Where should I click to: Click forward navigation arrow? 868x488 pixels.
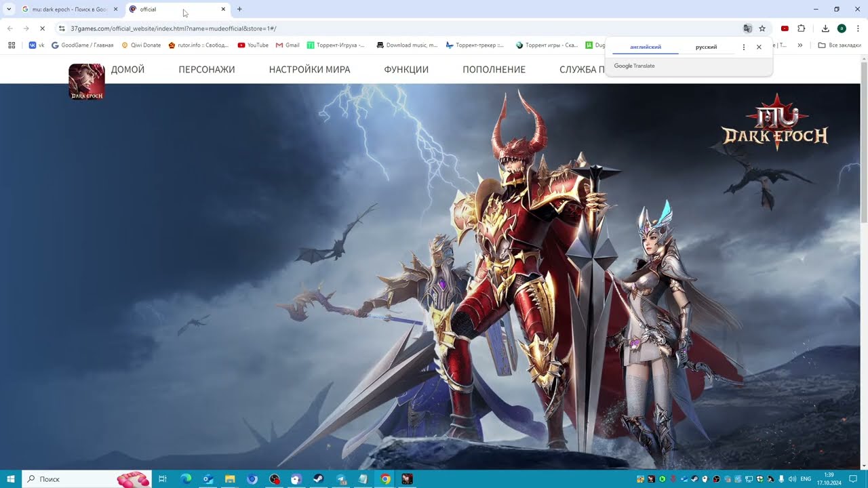26,28
